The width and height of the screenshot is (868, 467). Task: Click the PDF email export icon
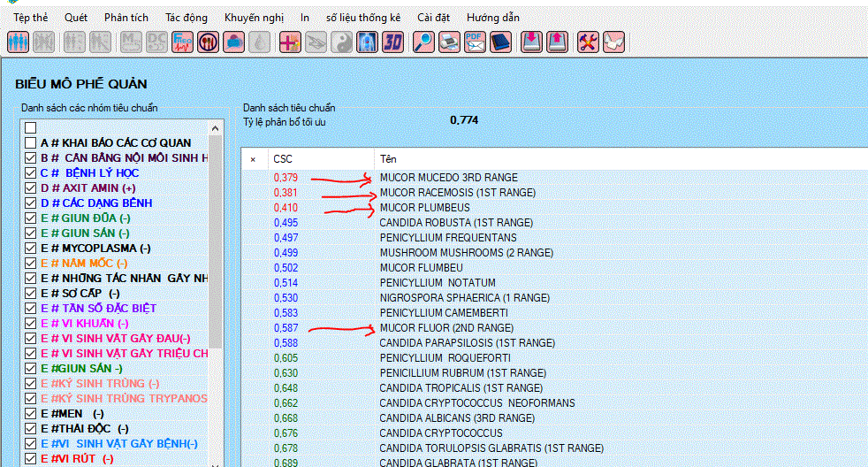tap(476, 42)
